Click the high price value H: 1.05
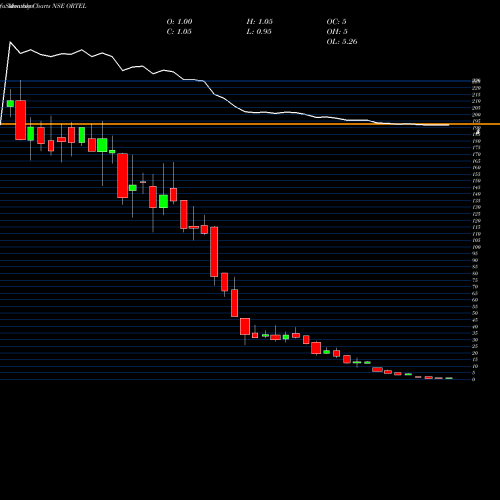 point(260,22)
